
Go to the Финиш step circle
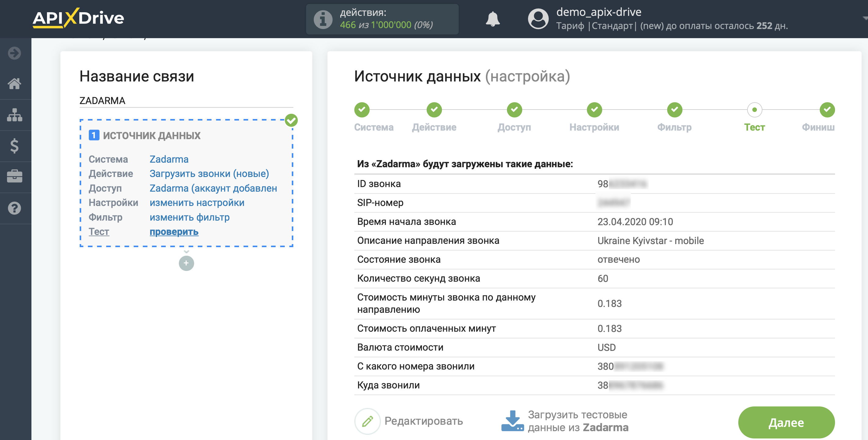827,110
